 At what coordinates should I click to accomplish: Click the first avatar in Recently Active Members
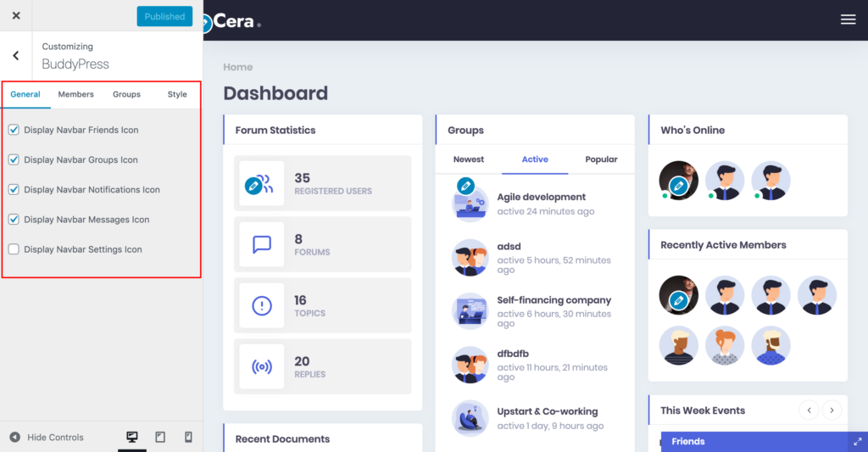tap(678, 295)
